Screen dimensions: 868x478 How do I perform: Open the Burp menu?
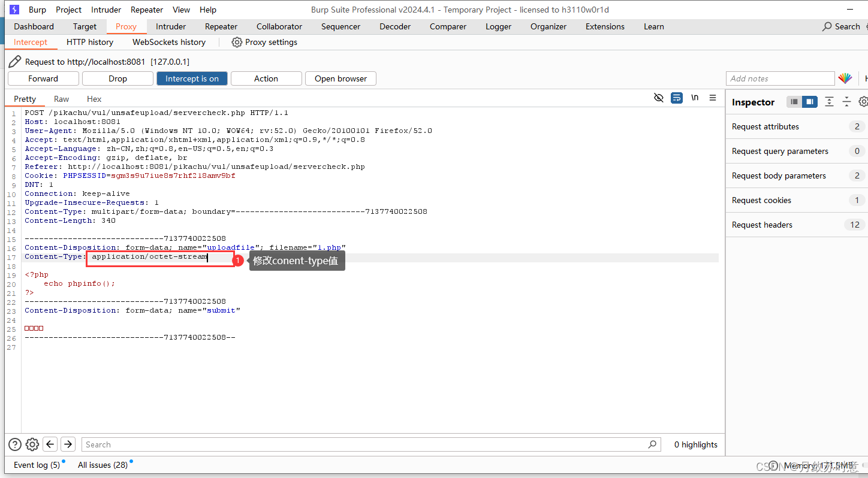(37, 10)
